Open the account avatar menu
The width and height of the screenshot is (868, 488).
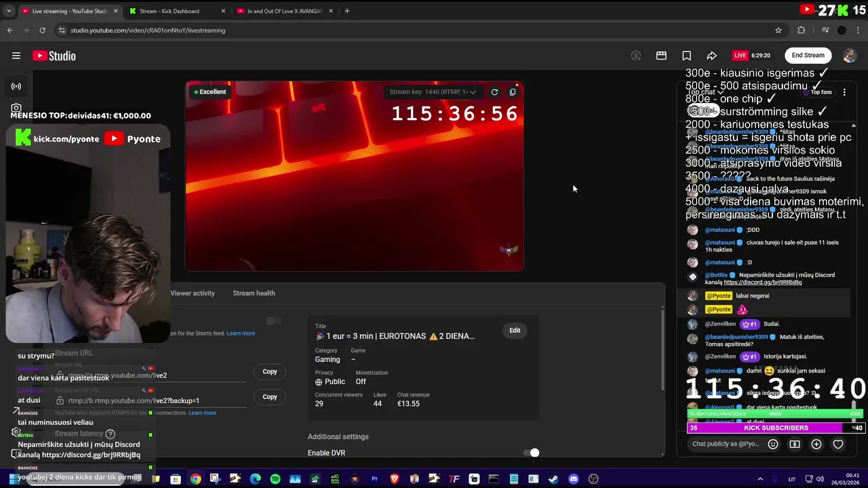tap(849, 56)
